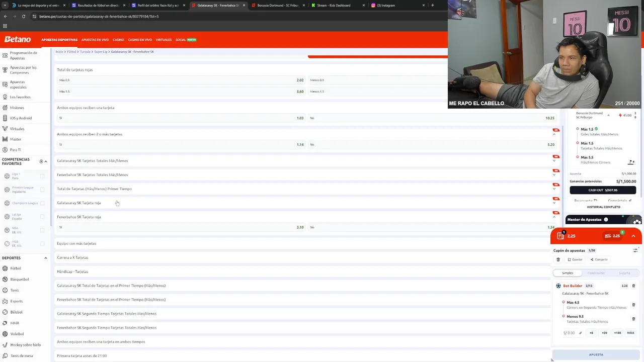644x362 pixels.
Task: Tick the Champions League checkbox
Action: click(x=42, y=203)
